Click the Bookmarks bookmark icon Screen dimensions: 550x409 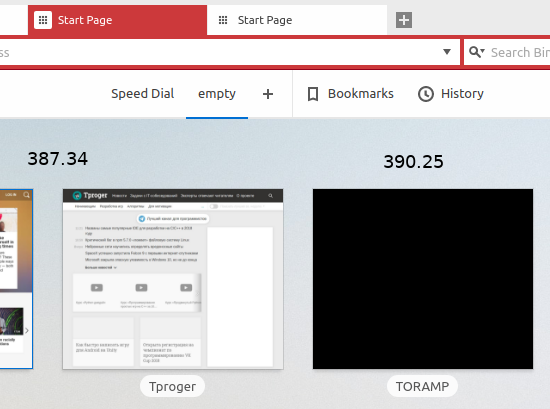[x=313, y=94]
